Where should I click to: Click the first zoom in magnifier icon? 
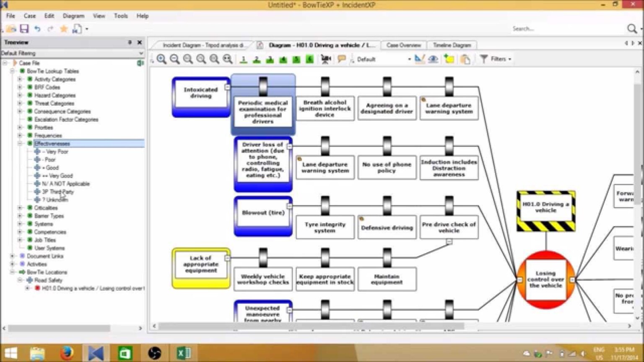[161, 59]
